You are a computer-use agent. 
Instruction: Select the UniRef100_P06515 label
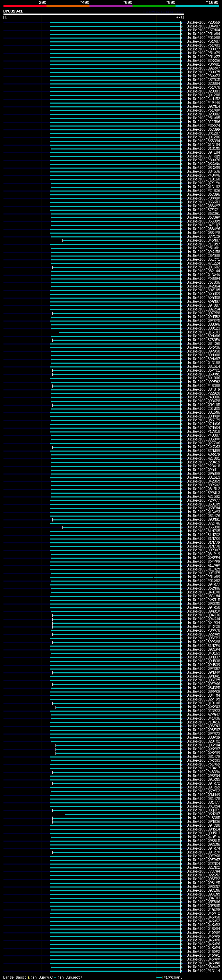pos(203,600)
